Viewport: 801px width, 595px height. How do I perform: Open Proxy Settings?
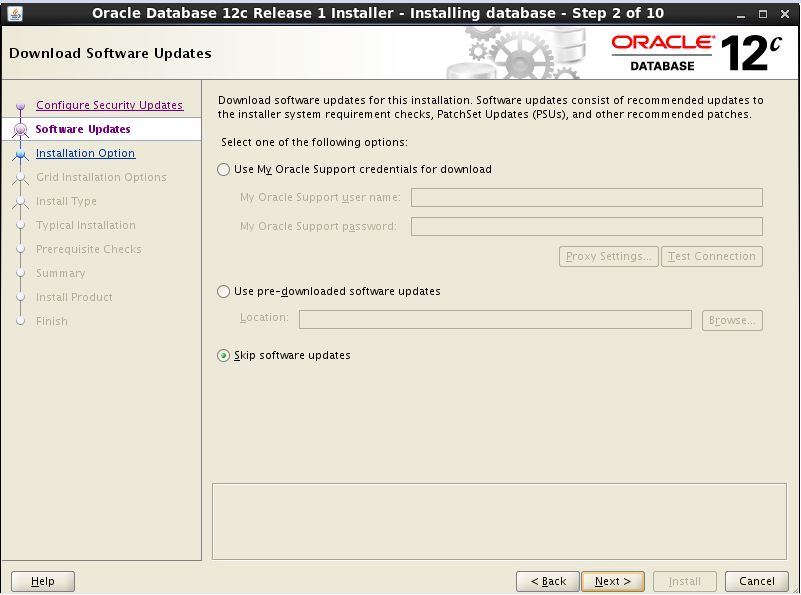coord(608,256)
